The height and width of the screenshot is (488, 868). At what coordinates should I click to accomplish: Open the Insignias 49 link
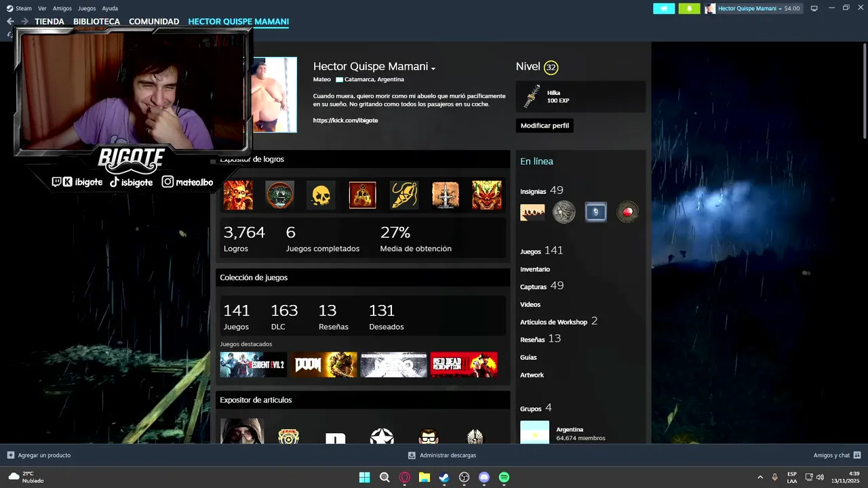click(x=542, y=190)
